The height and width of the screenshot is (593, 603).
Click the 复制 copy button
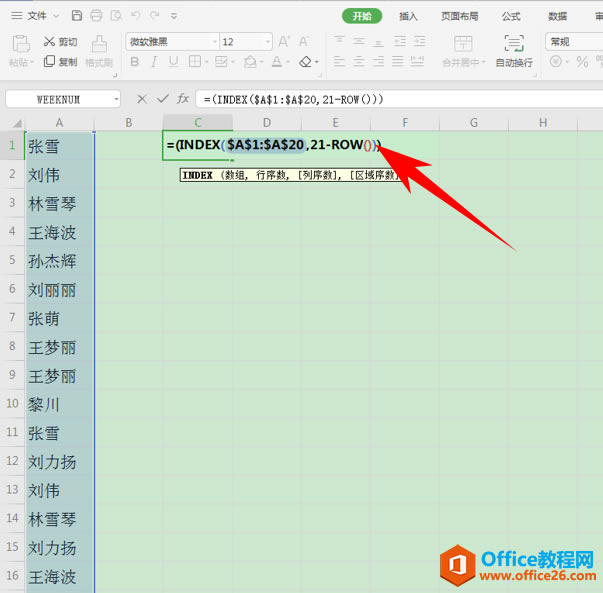60,61
